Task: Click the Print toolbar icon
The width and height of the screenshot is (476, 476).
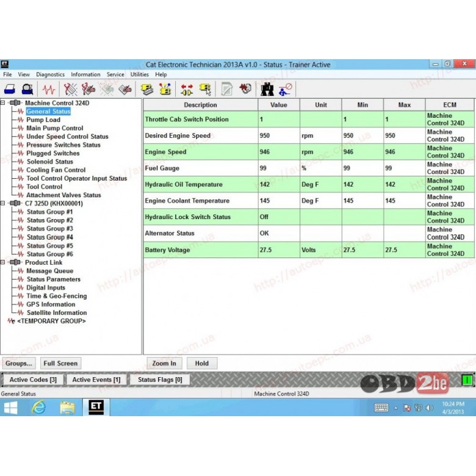Action: (x=10, y=89)
